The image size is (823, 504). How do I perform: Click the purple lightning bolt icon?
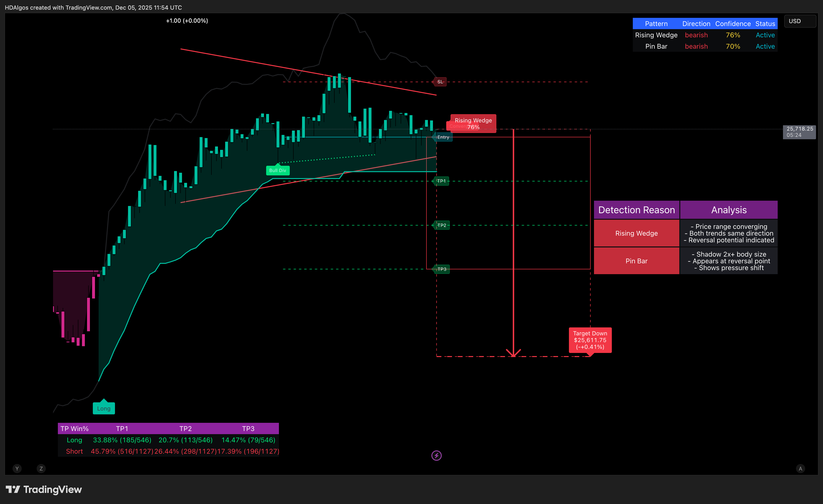(x=436, y=455)
